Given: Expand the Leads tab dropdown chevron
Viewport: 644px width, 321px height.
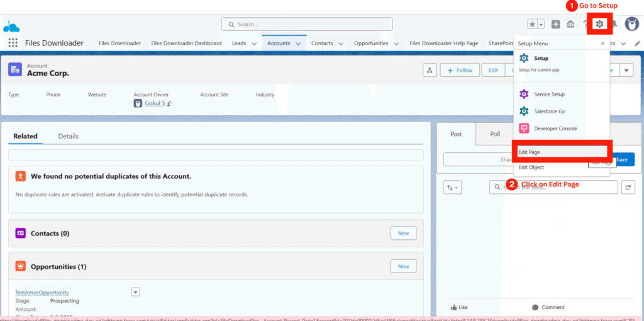Looking at the screenshot, I should 254,43.
